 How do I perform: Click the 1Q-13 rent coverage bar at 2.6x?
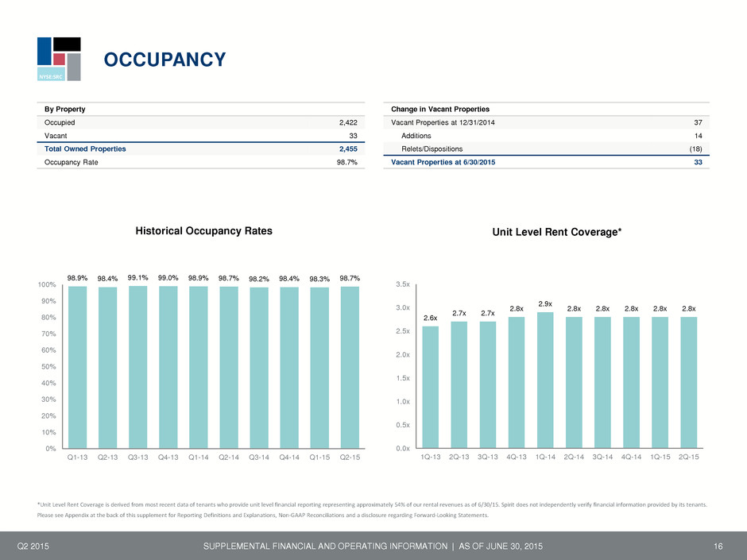click(430, 387)
